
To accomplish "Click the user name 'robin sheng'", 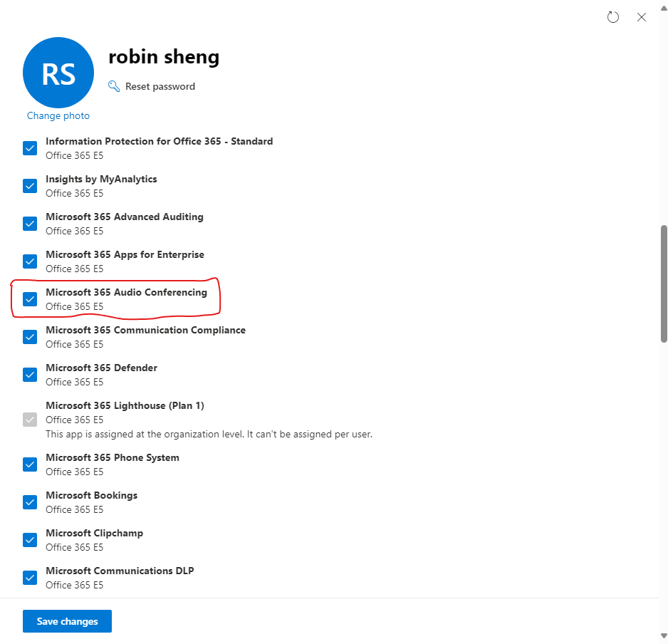I will [164, 57].
